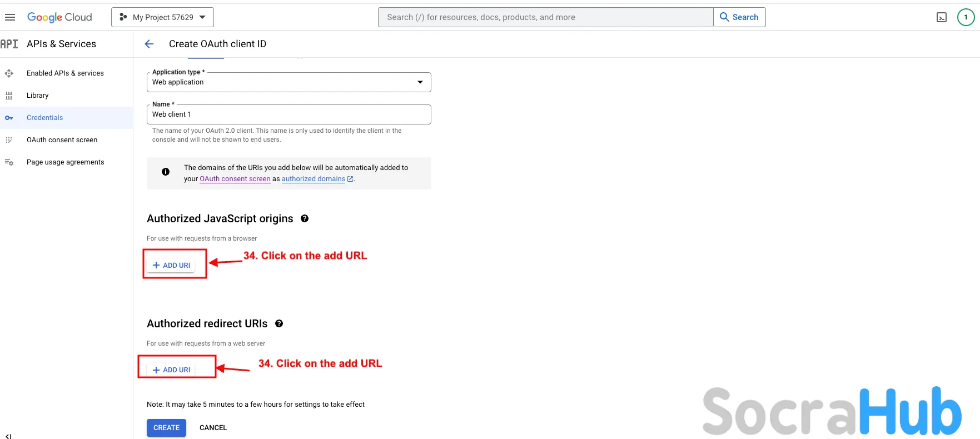980x439 pixels.
Task: Select Library in the sidebar
Action: [x=37, y=96]
